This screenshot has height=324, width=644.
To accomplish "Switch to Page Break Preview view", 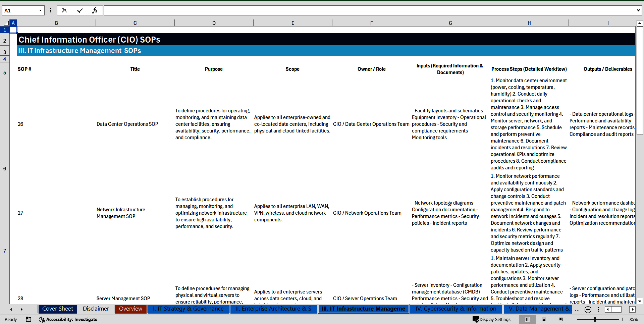I will pyautogui.click(x=561, y=319).
